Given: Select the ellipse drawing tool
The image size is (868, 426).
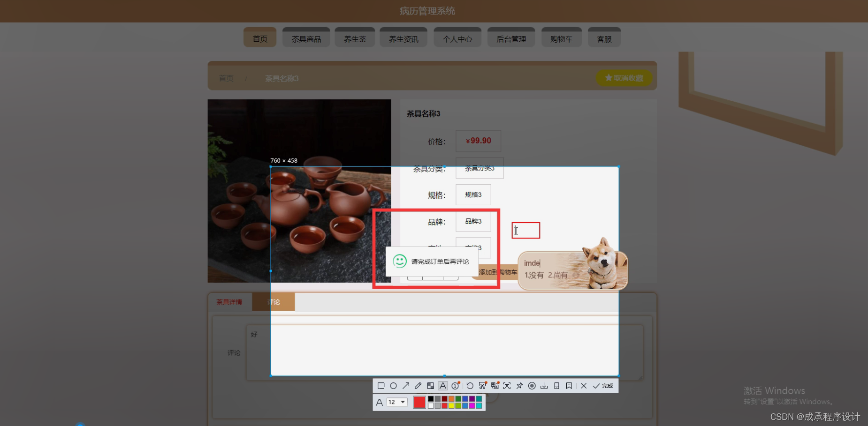Looking at the screenshot, I should 393,386.
